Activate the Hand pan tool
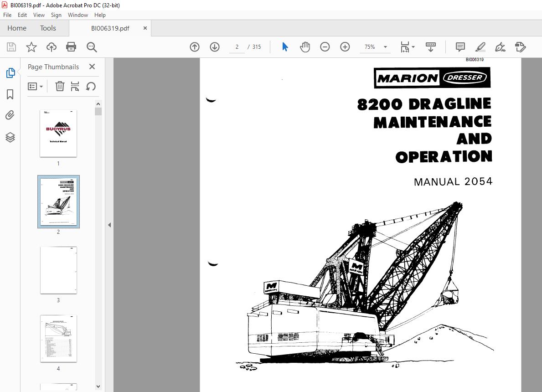This screenshot has width=542, height=392. coord(305,47)
